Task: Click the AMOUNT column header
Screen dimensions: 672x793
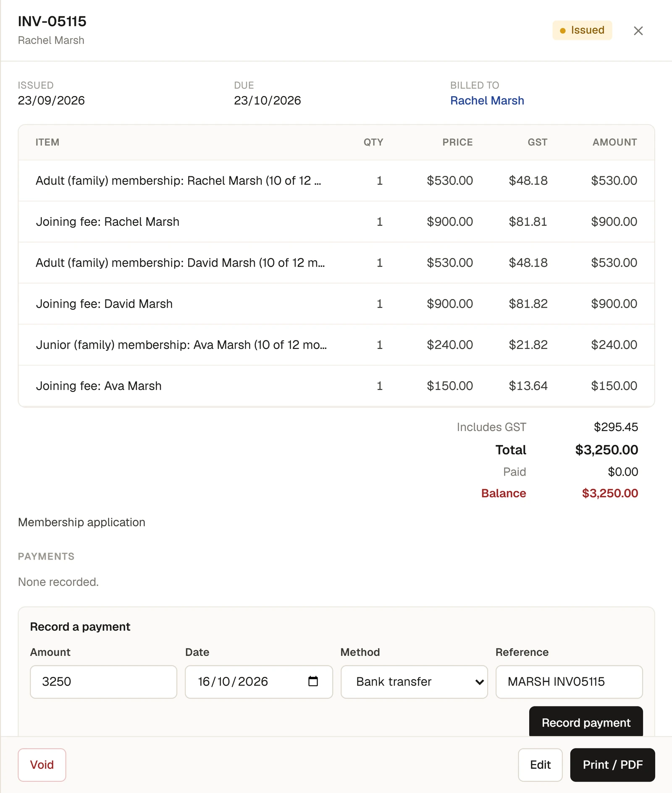Action: point(615,142)
